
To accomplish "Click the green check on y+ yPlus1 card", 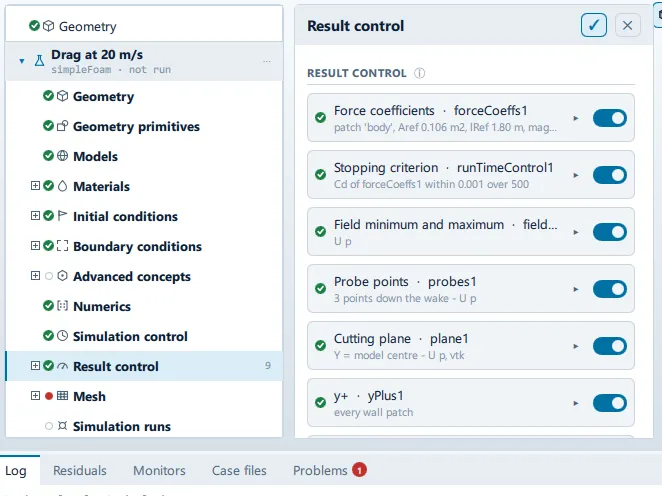I will point(320,402).
